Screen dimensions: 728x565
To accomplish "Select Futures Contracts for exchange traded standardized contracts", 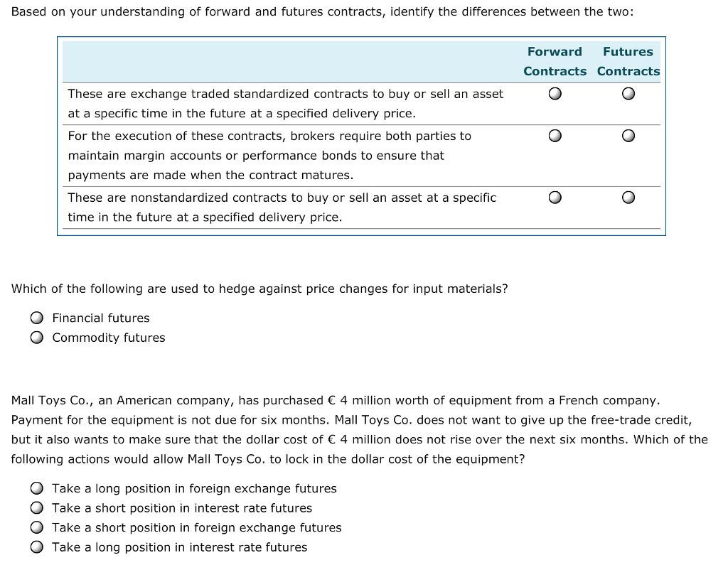I will pos(628,93).
